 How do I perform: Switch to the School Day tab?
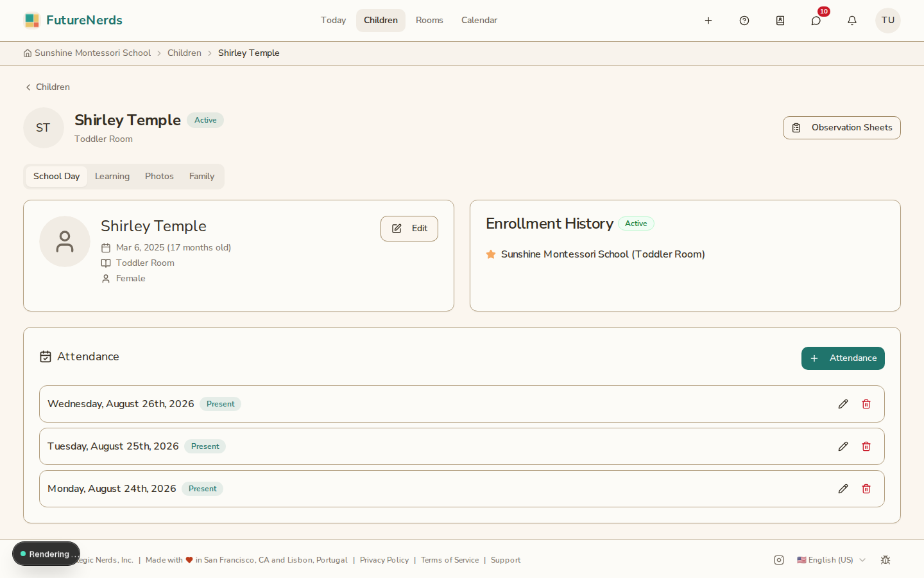[x=56, y=177]
